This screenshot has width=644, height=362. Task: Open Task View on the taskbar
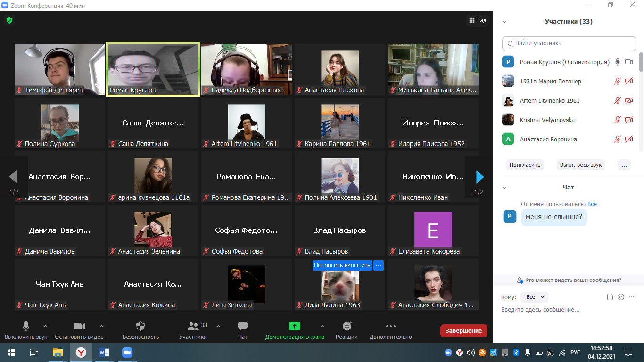click(x=34, y=352)
